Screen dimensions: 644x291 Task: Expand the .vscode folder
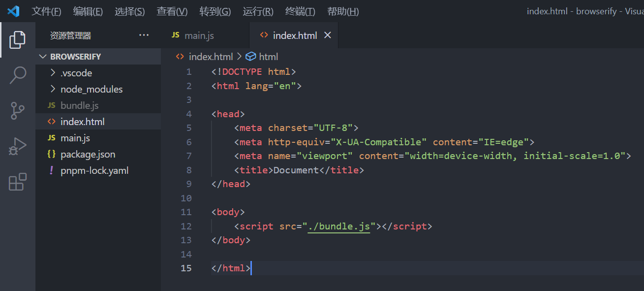click(76, 73)
